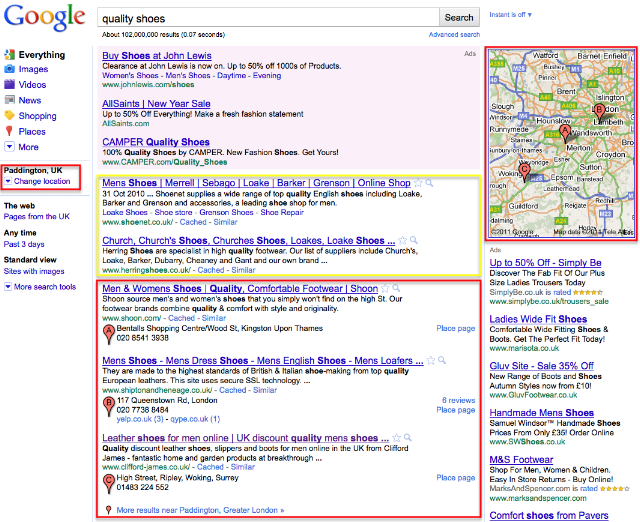Click marker B beside 117 Queenstown Rd
Image resolution: width=640 pixels, height=522 pixels.
pos(109,406)
